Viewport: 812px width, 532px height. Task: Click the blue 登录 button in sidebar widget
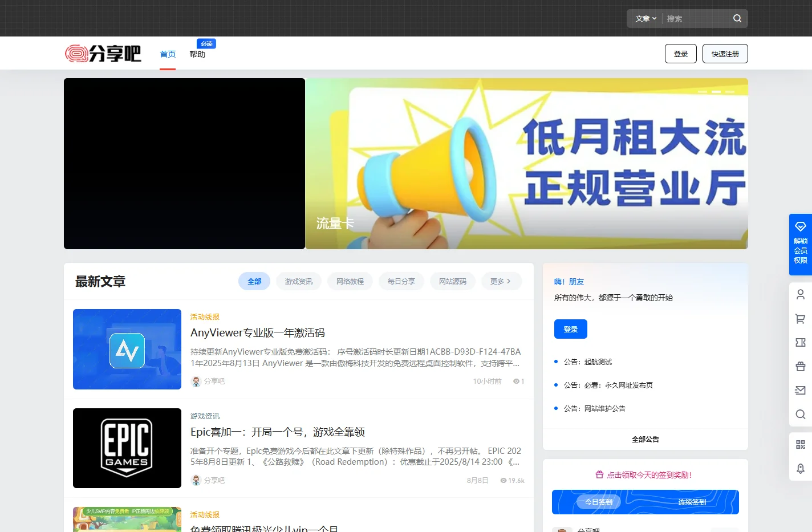coord(571,329)
